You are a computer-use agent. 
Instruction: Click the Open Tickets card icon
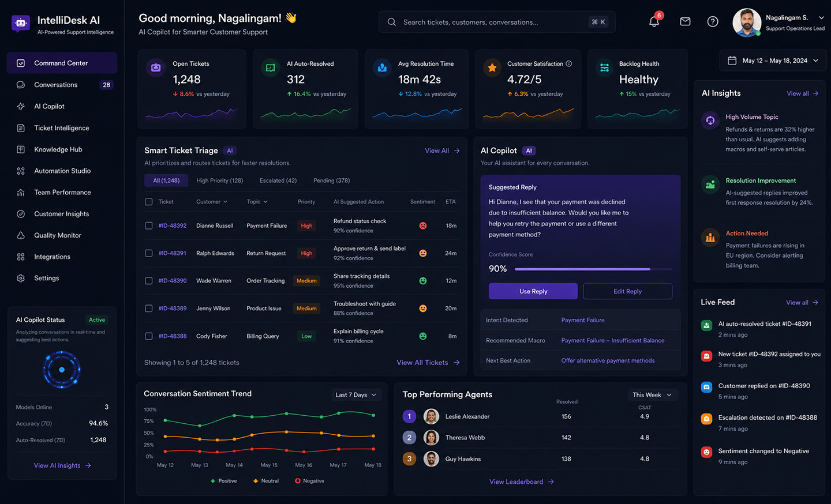pos(156,67)
